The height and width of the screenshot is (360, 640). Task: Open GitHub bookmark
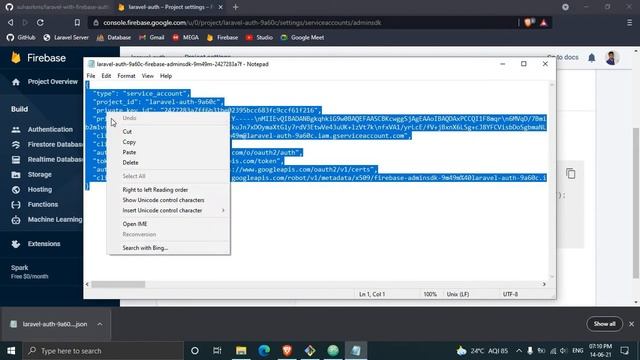(21, 38)
